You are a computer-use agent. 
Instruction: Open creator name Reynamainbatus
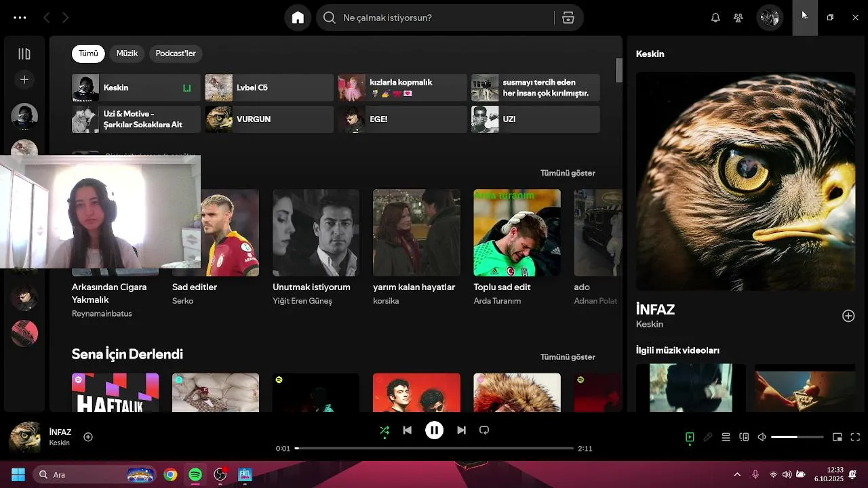[x=102, y=314]
